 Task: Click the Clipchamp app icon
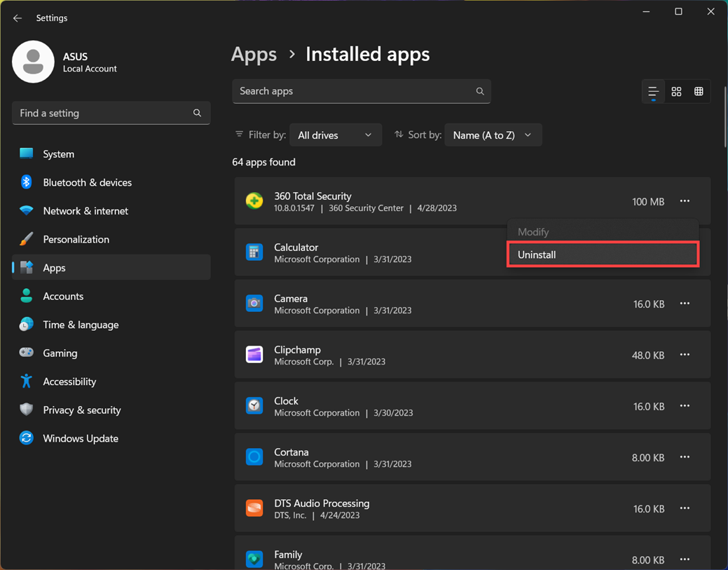(x=254, y=355)
